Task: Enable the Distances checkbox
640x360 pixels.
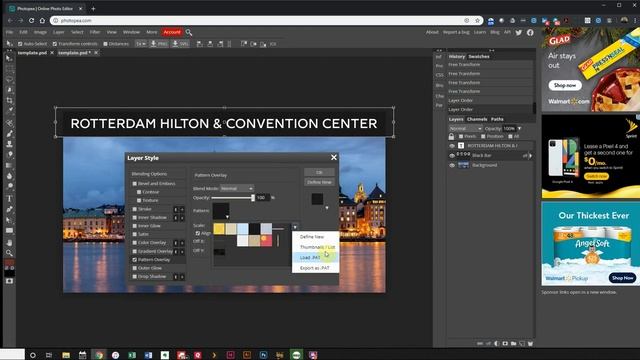Action: (105, 44)
